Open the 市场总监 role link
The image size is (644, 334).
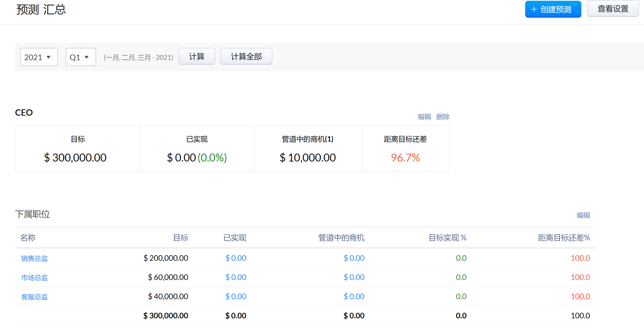point(34,277)
